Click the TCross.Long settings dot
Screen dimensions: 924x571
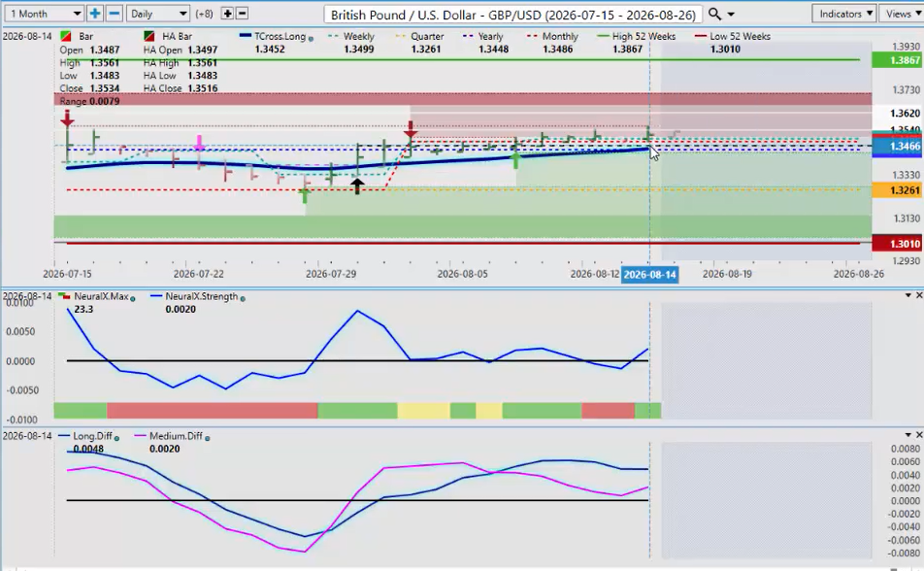point(311,38)
